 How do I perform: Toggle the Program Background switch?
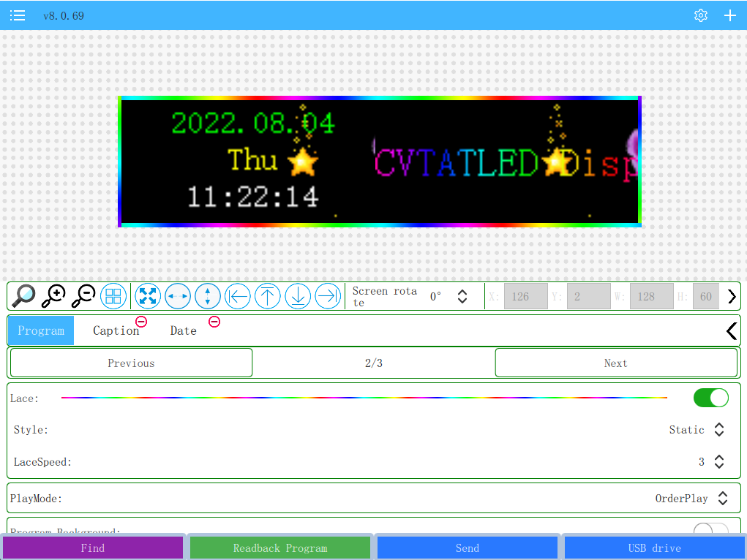[x=711, y=528]
